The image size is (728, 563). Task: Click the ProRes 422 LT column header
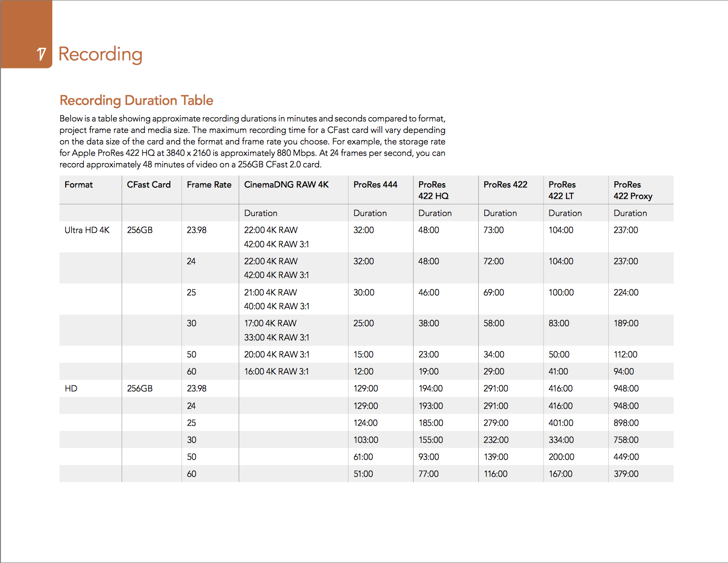562,190
